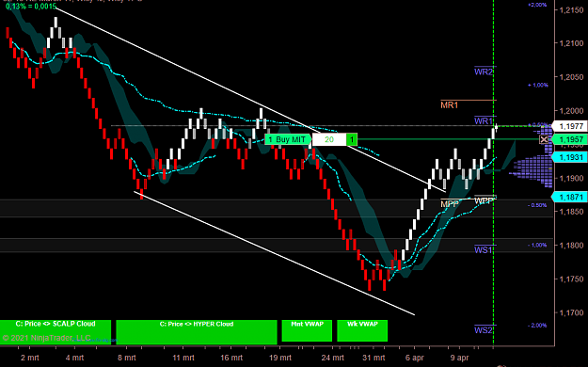The height and width of the screenshot is (367, 588).
Task: Click the '6 apr' date label
Action: (x=415, y=358)
